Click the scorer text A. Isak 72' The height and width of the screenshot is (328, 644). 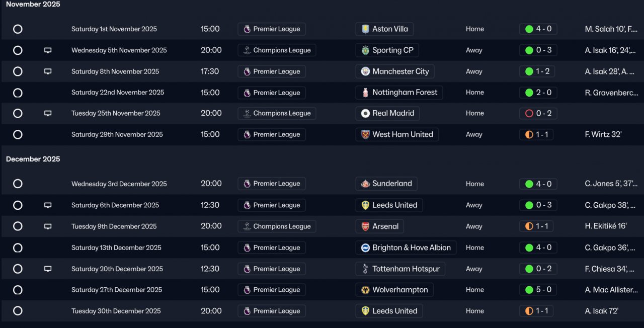[x=601, y=311]
